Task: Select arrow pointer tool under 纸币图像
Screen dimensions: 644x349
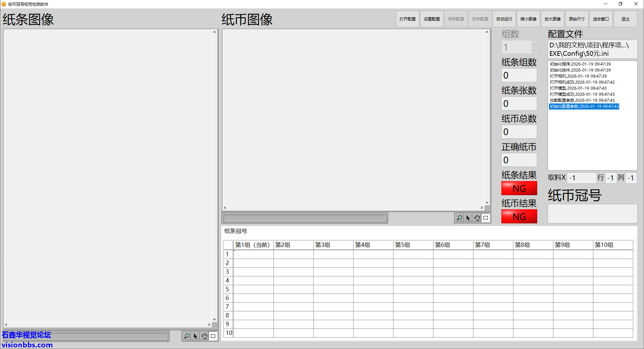Action: coord(468,218)
